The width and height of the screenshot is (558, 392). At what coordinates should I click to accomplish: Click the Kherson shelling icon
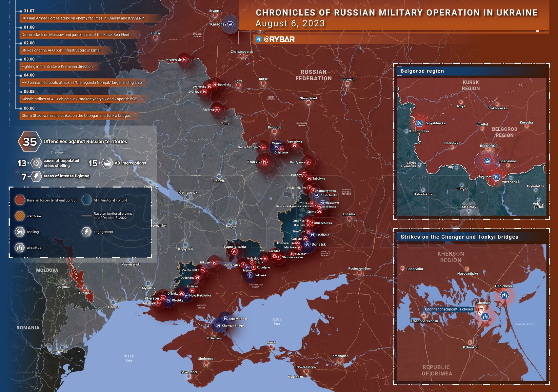click(163, 298)
